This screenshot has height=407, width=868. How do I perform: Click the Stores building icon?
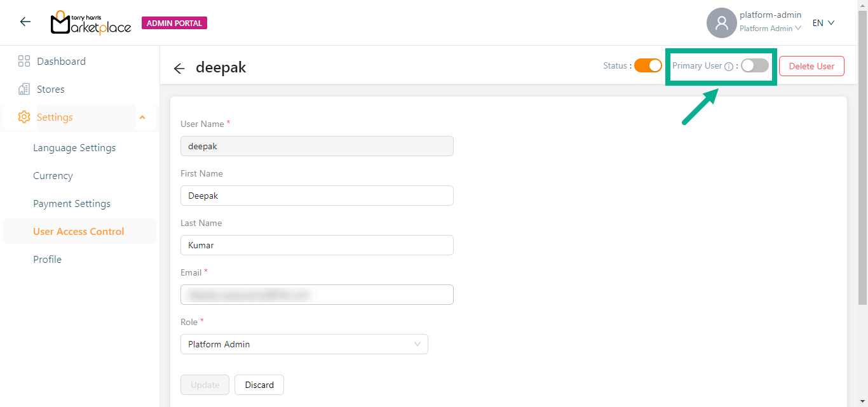coord(24,90)
